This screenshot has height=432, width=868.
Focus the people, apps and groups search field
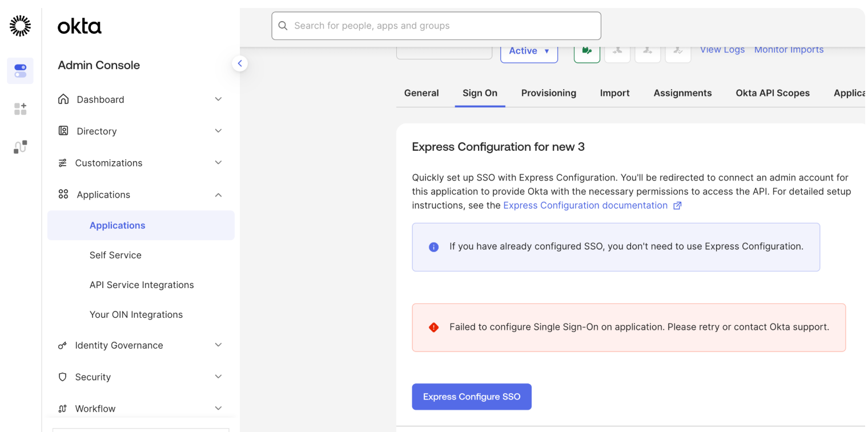tap(436, 26)
